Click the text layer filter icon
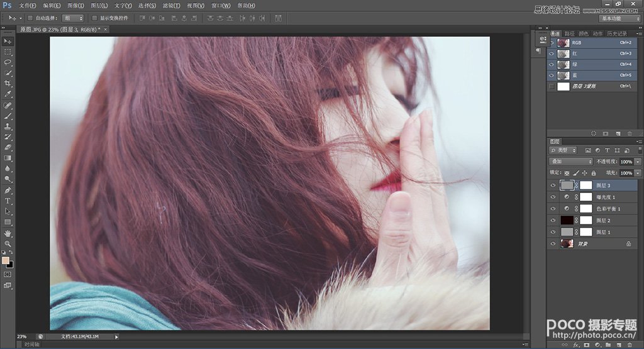 [607, 151]
